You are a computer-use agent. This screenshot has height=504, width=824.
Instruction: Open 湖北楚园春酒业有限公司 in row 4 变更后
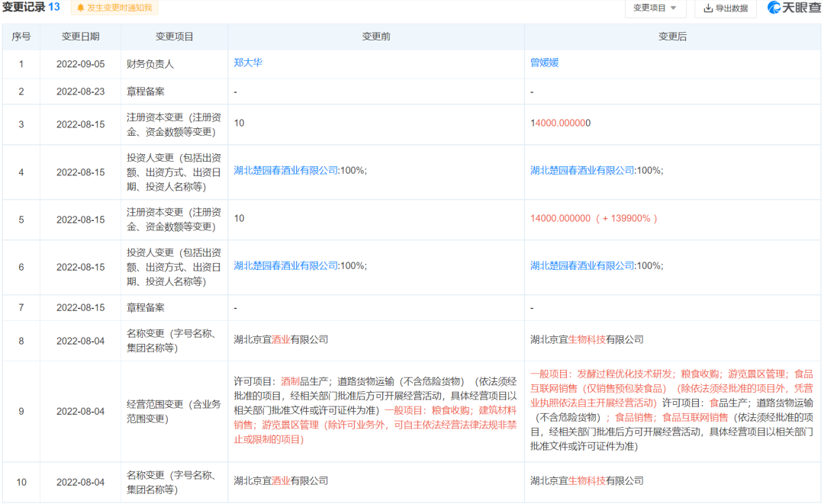click(x=583, y=171)
